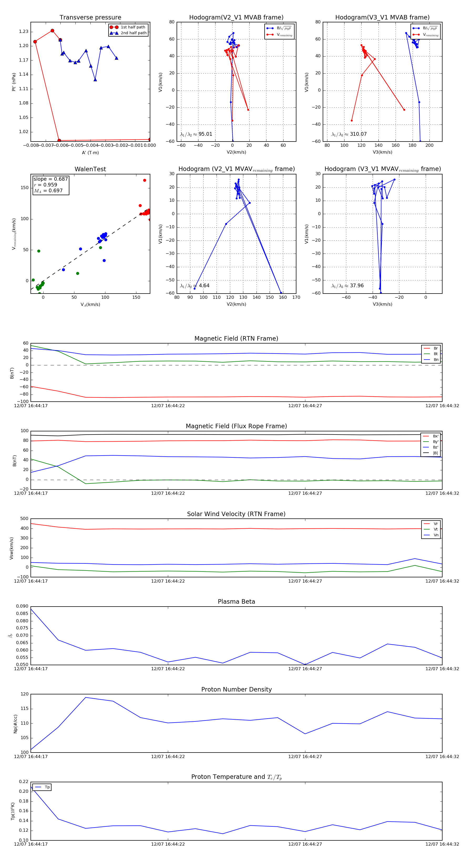
Task: Click the 'Br' legend entry
Action: [431, 348]
